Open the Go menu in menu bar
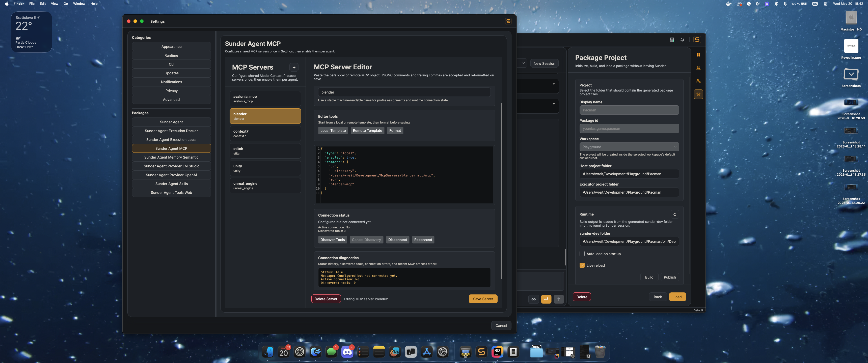 [66, 4]
